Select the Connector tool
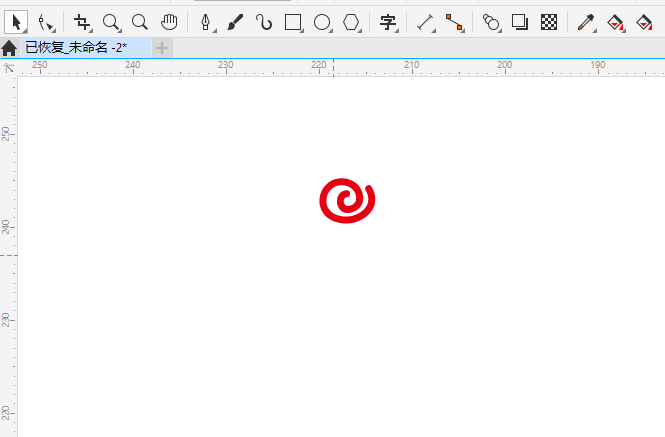665x437 pixels. (455, 22)
